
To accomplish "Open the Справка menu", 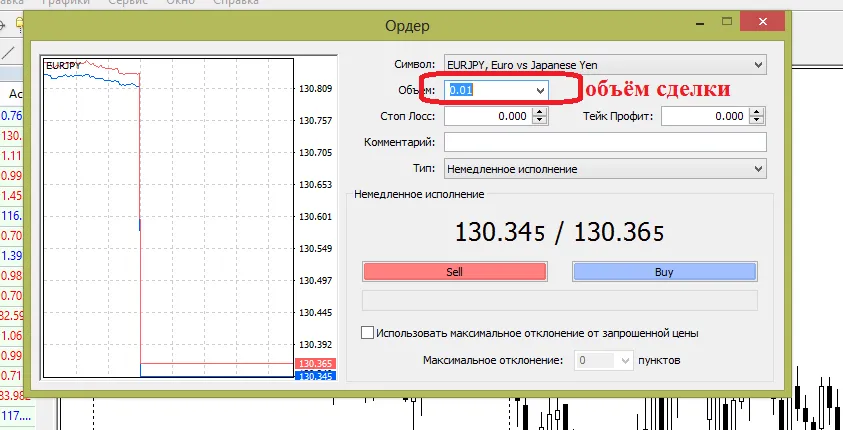I will 235,2.
